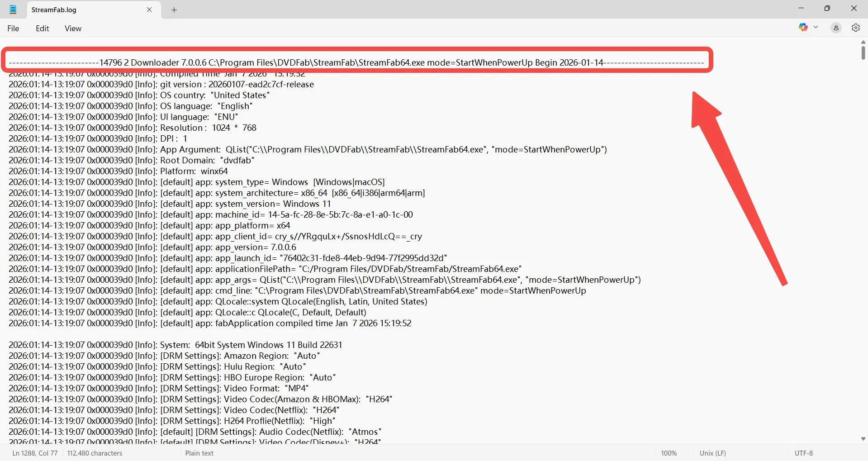The width and height of the screenshot is (868, 461).
Task: Open the Edit menu
Action: pos(43,29)
